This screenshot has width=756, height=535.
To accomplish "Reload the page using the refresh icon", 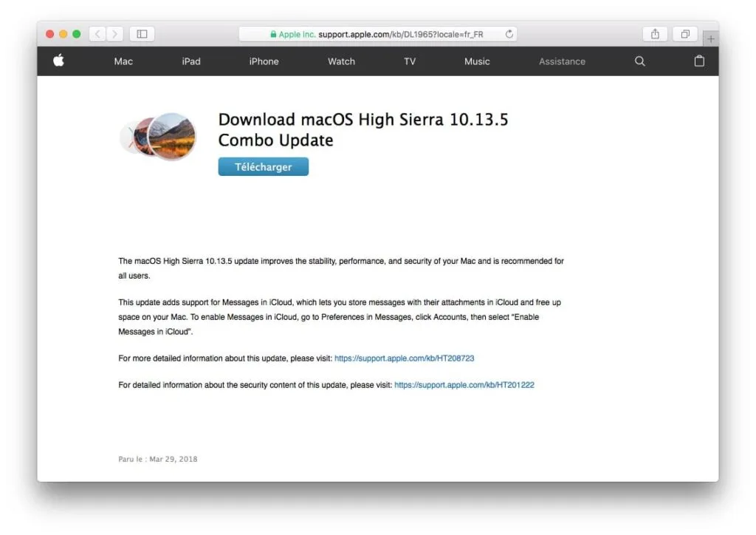I will click(509, 33).
